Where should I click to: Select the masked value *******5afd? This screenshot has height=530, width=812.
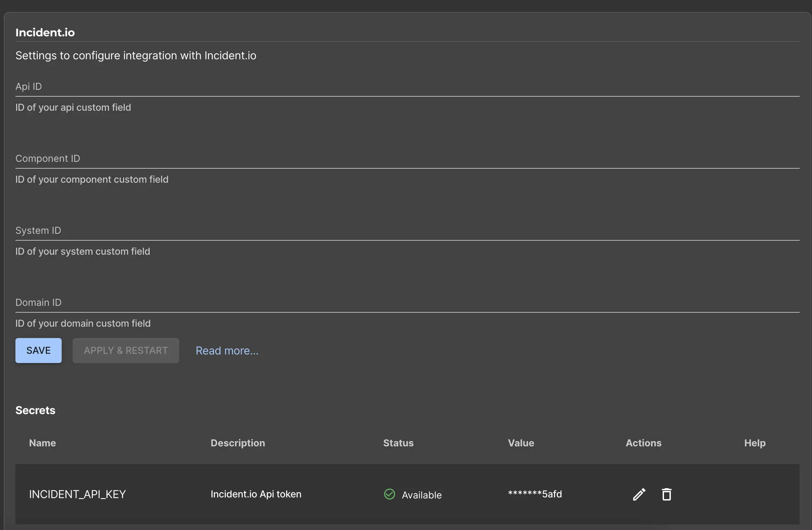534,494
